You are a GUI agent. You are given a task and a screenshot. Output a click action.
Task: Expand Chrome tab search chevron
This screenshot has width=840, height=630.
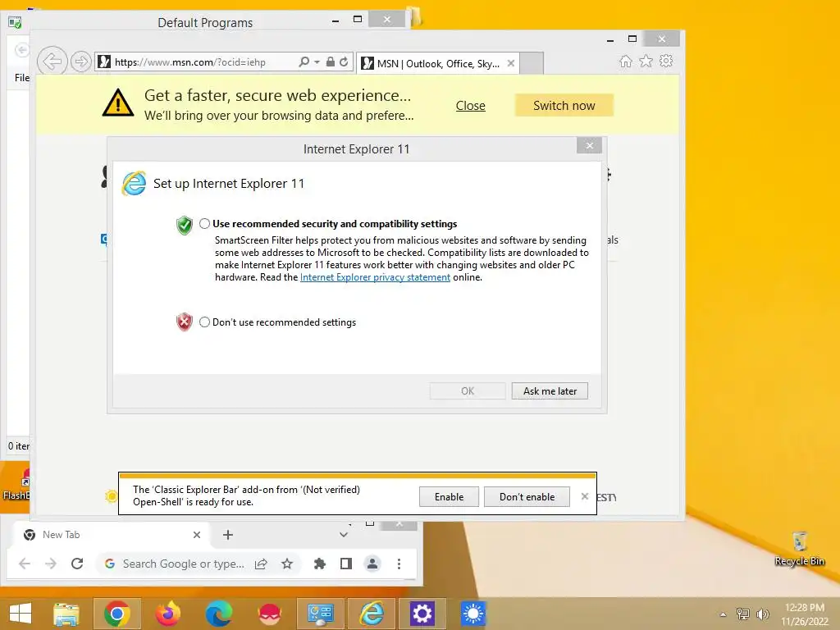344,535
